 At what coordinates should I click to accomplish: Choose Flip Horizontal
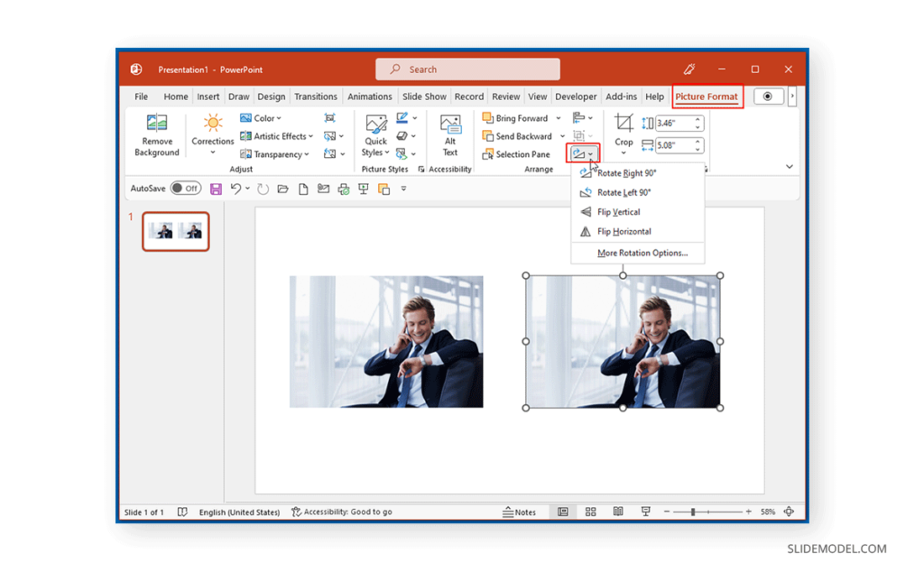tap(638, 232)
